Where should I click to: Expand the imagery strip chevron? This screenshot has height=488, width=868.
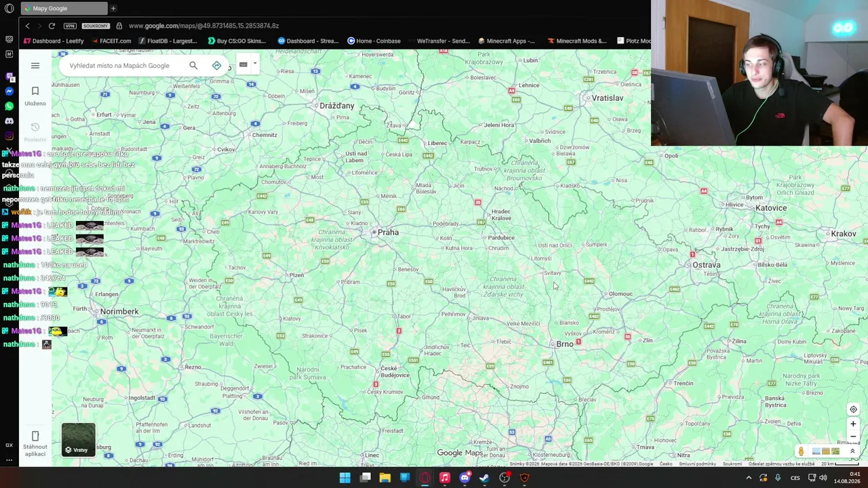[852, 451]
